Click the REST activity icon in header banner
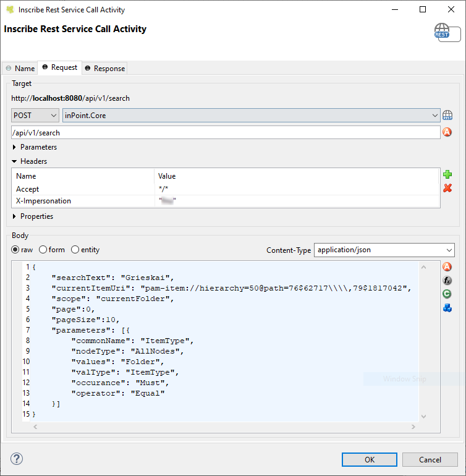The height and width of the screenshot is (476, 466). [x=447, y=32]
